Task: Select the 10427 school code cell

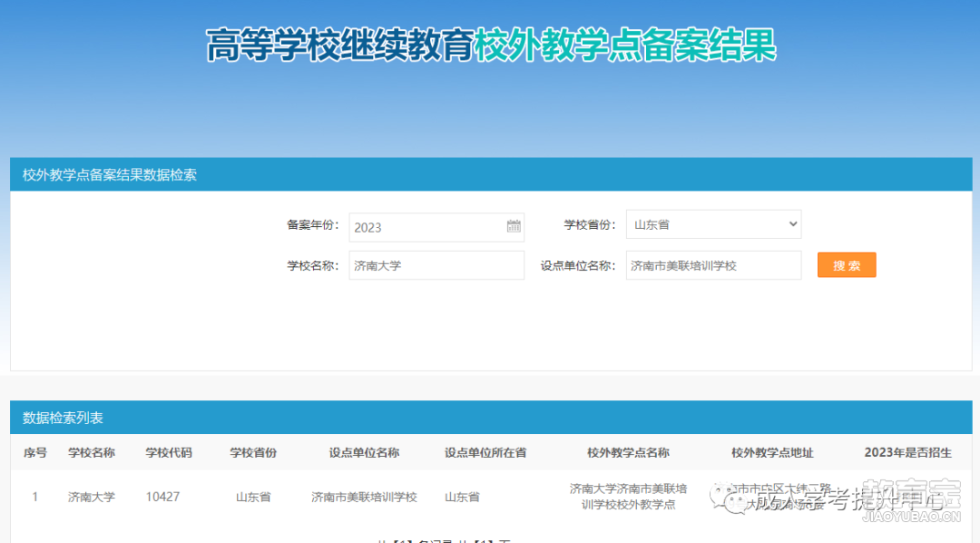Action: (162, 497)
